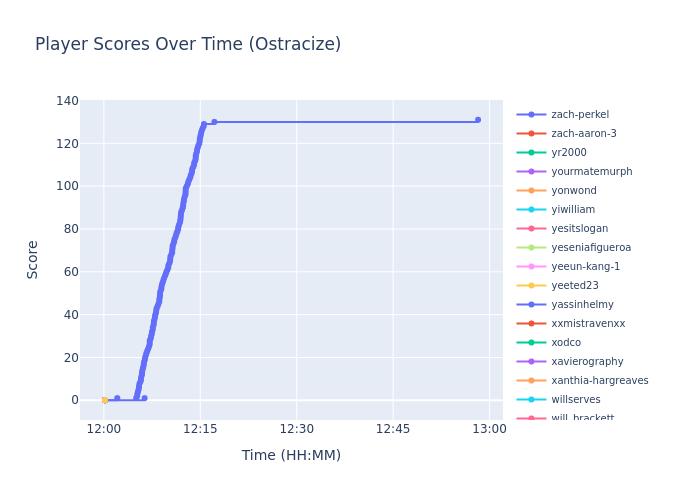Hide xavierography series in legend
Viewport: 700px width, 500px height.
[587, 362]
